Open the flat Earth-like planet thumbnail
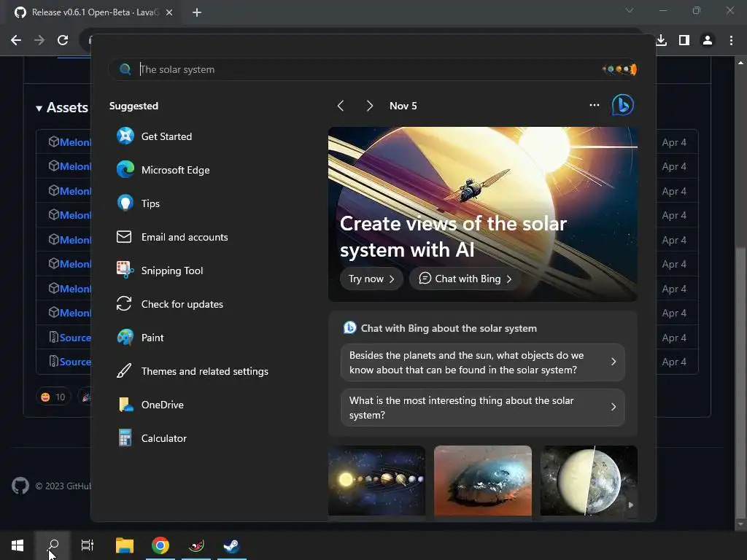 tap(483, 481)
